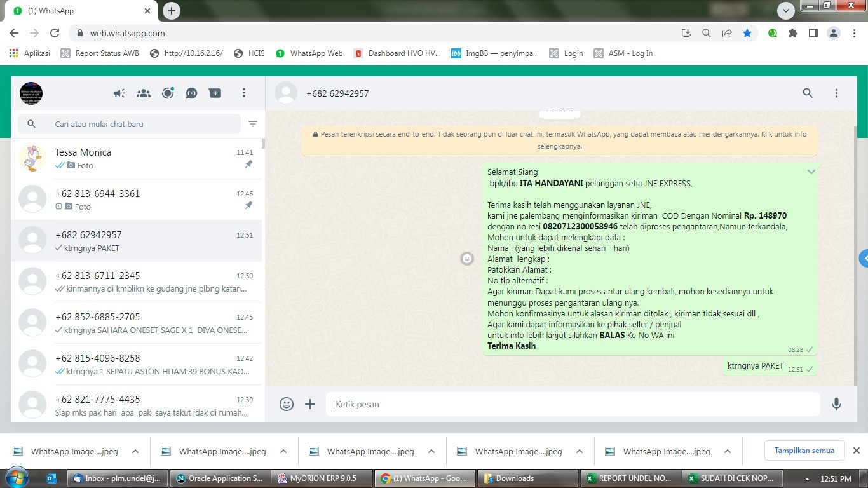Open the megaphone broadcast icon
Viewport: 868px width, 488px height.
pyautogui.click(x=119, y=93)
